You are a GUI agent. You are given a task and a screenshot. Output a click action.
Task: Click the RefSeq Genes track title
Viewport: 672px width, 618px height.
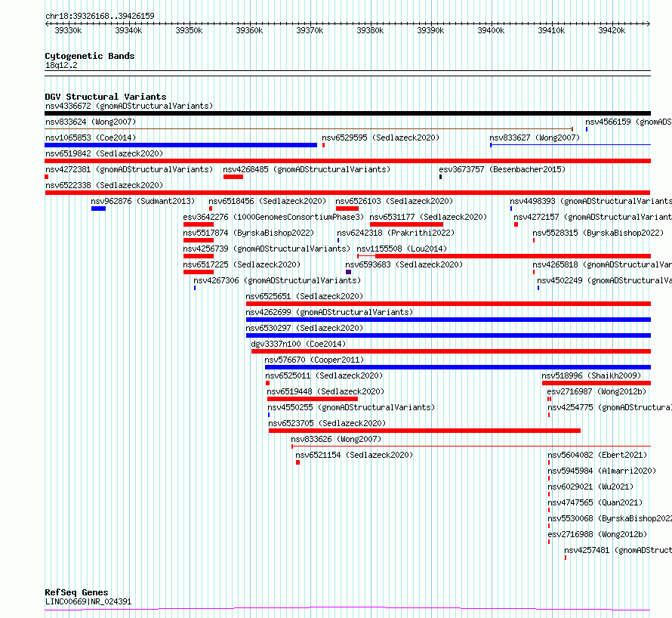(x=76, y=592)
